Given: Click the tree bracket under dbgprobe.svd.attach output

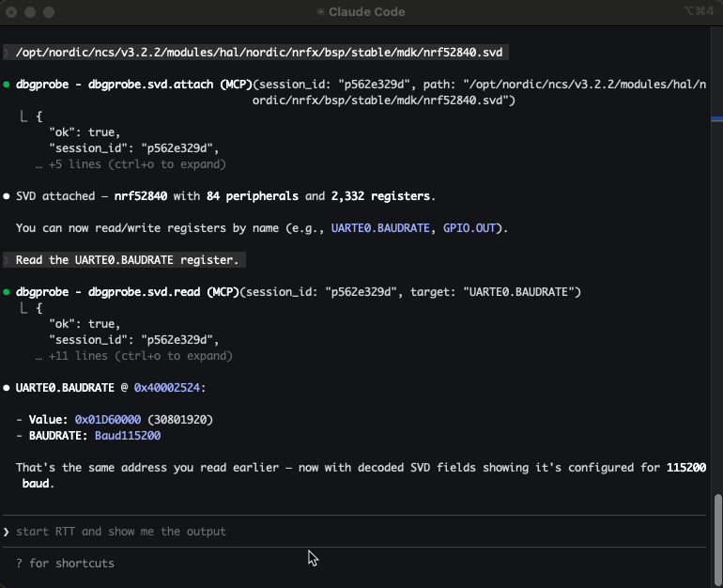Looking at the screenshot, I should (x=23, y=116).
